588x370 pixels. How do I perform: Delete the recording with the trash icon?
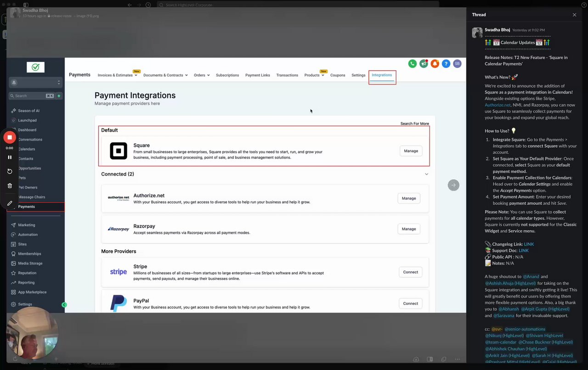(10, 186)
